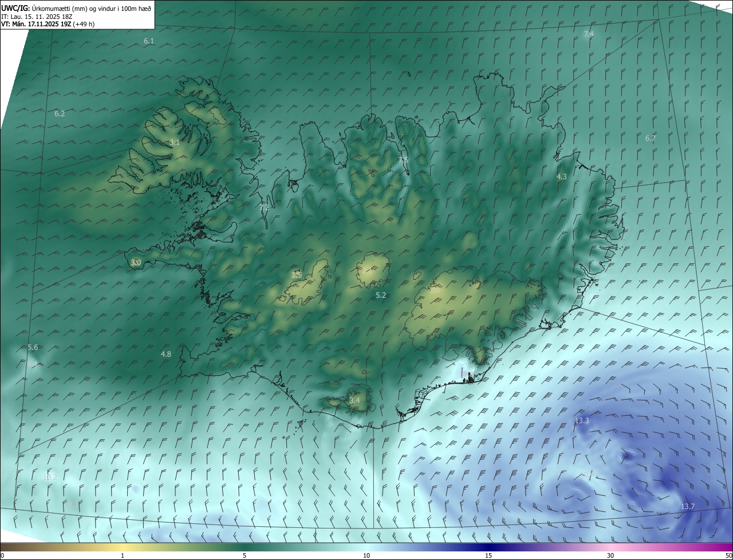This screenshot has width=733, height=560.
Task: Click the 3.4 value near the south coast
Action: coord(354,401)
